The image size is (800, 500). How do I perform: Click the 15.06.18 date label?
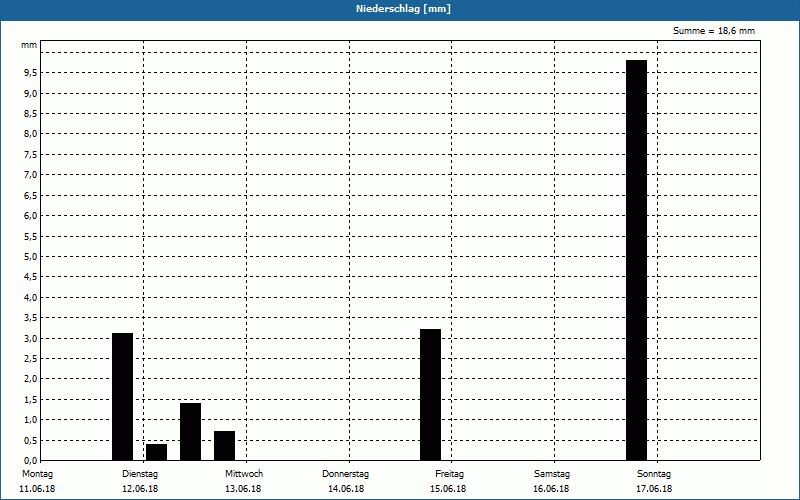click(448, 489)
